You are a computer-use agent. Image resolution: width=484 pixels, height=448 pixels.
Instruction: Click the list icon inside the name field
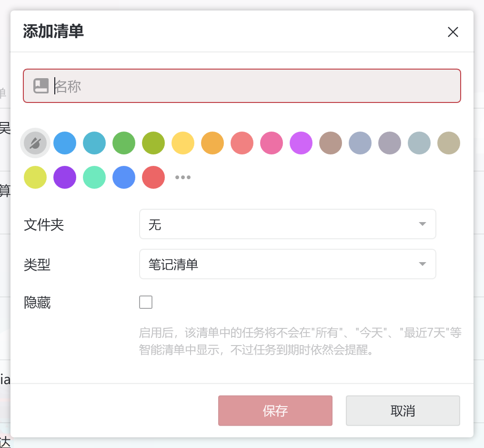pos(41,86)
